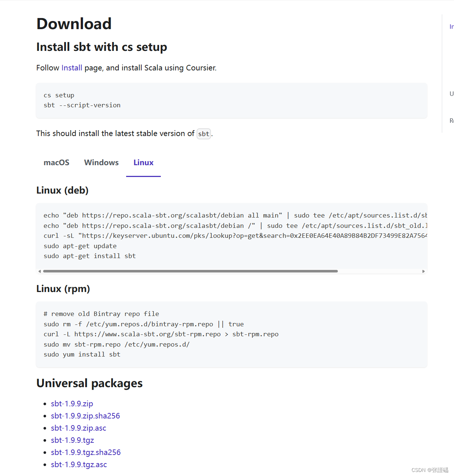
Task: Click the echo 'debian all main' command line
Action: pyautogui.click(x=235, y=215)
